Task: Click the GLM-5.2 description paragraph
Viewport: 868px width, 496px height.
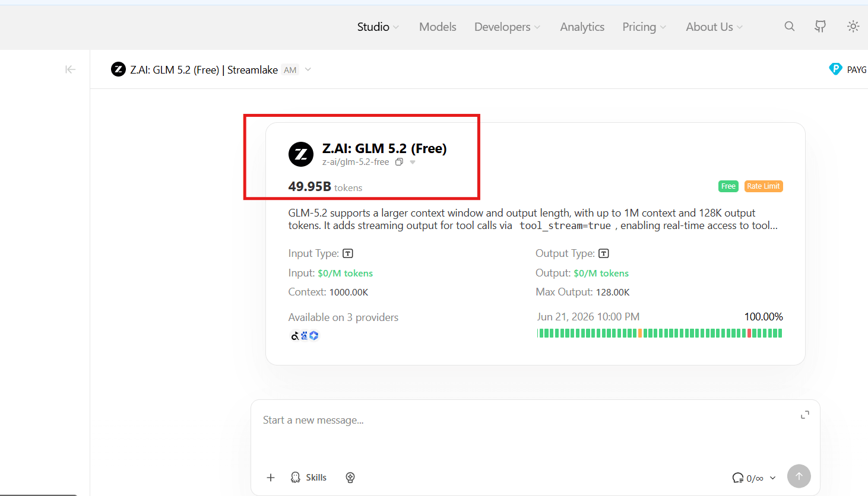Action: tap(533, 220)
